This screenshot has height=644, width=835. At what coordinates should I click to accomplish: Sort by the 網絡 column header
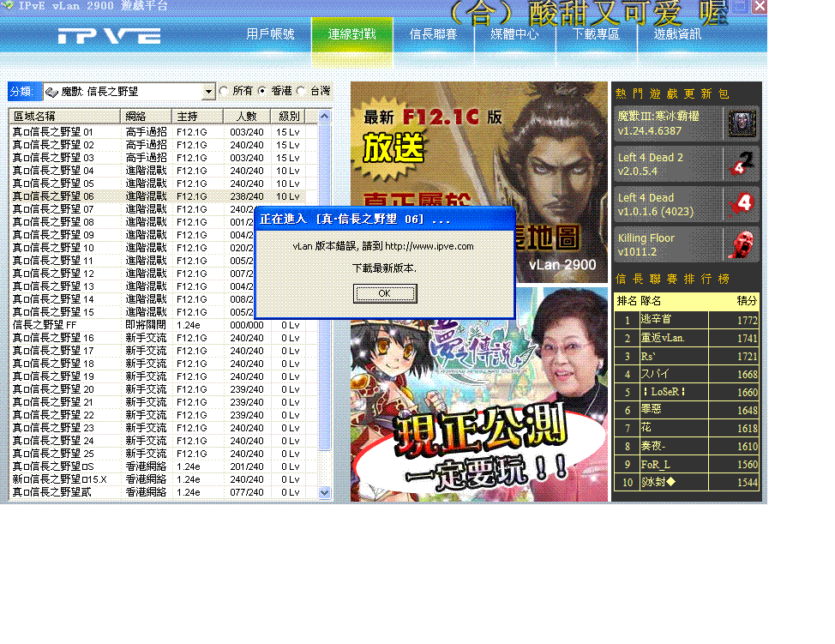(x=146, y=116)
